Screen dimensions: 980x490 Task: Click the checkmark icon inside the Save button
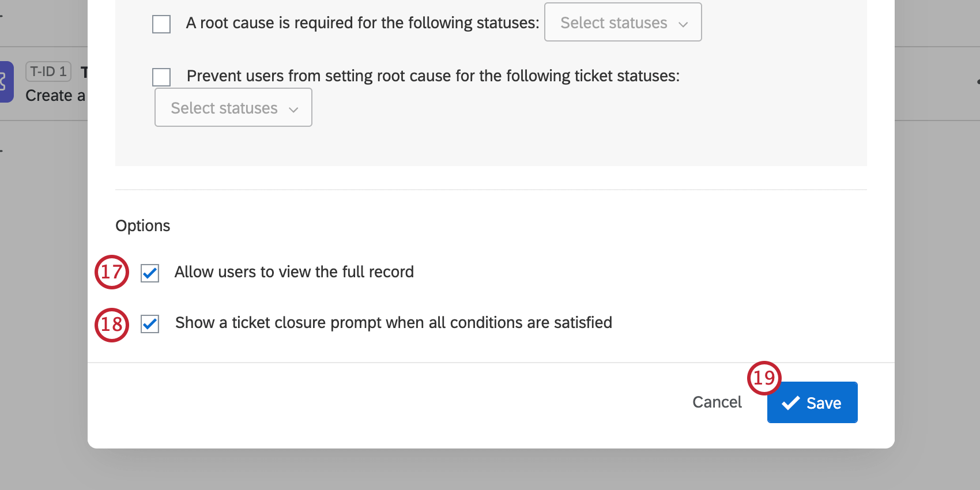(x=792, y=402)
